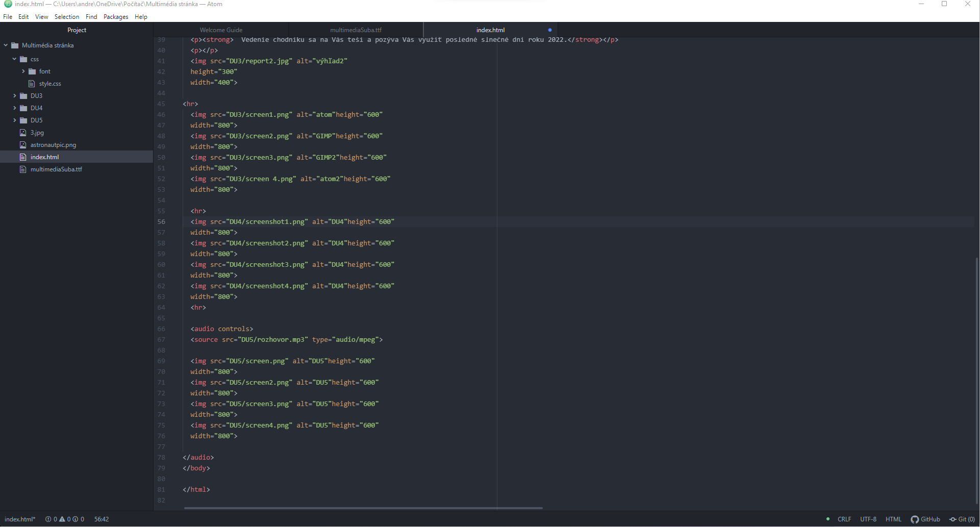Click on the "</html>" closing tag
980x527 pixels.
tap(196, 490)
